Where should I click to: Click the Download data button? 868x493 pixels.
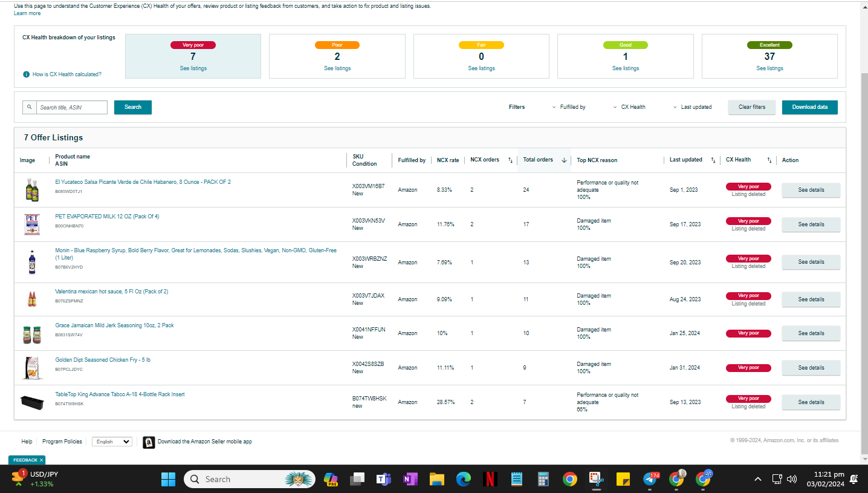(810, 107)
